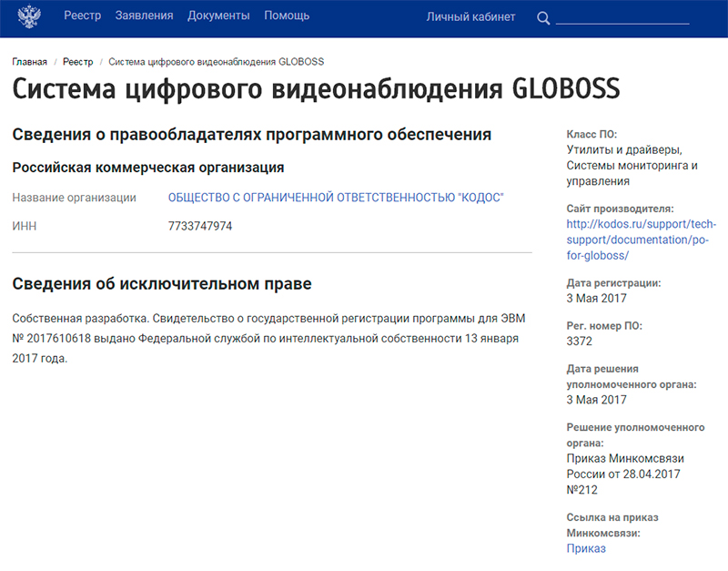Go to Документы in the top navigation
The width and height of the screenshot is (728, 571).
coord(218,15)
